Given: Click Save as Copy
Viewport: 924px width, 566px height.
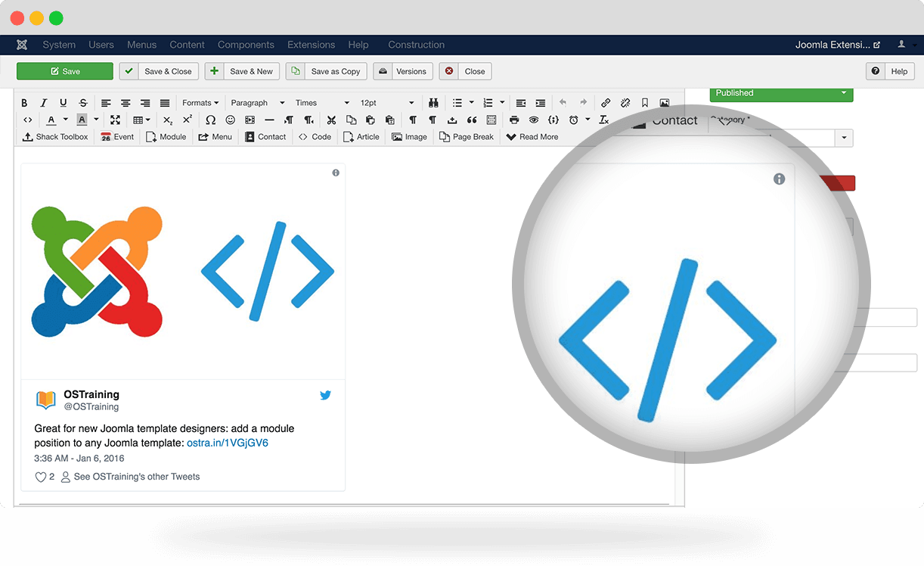Looking at the screenshot, I should click(326, 71).
